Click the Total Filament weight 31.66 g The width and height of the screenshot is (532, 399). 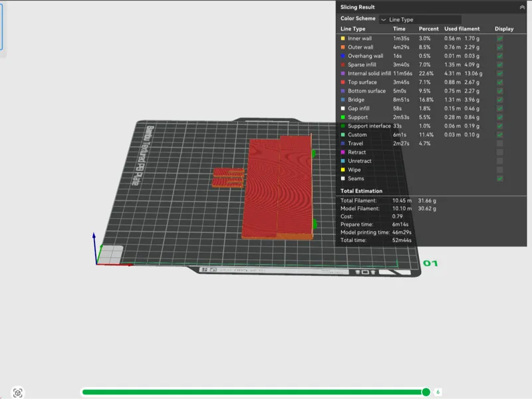(427, 201)
